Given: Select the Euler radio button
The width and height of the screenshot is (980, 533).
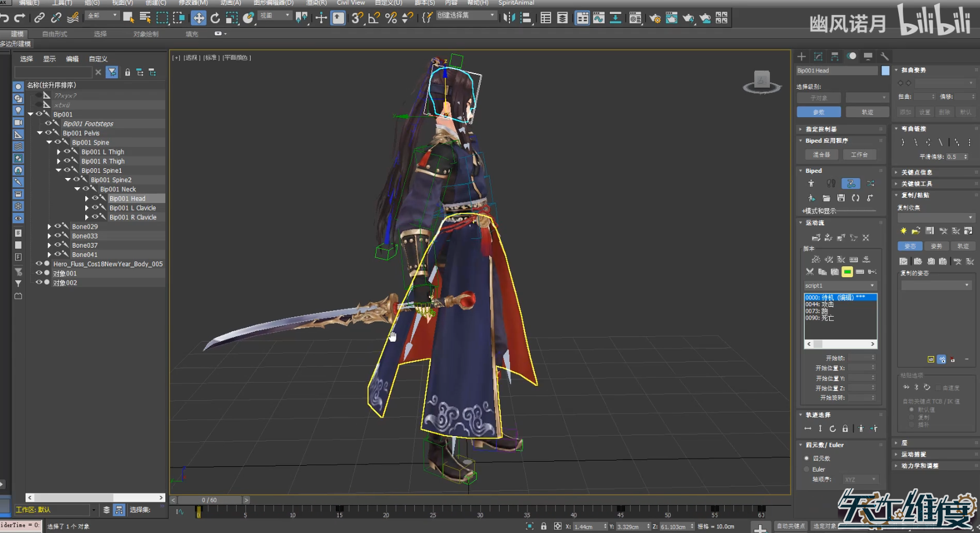Looking at the screenshot, I should (x=807, y=469).
